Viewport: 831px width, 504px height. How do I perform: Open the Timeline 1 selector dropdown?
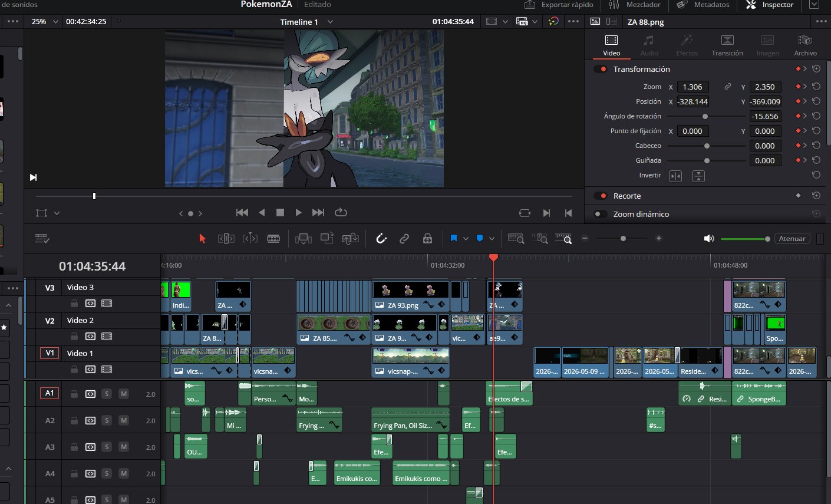pyautogui.click(x=330, y=21)
